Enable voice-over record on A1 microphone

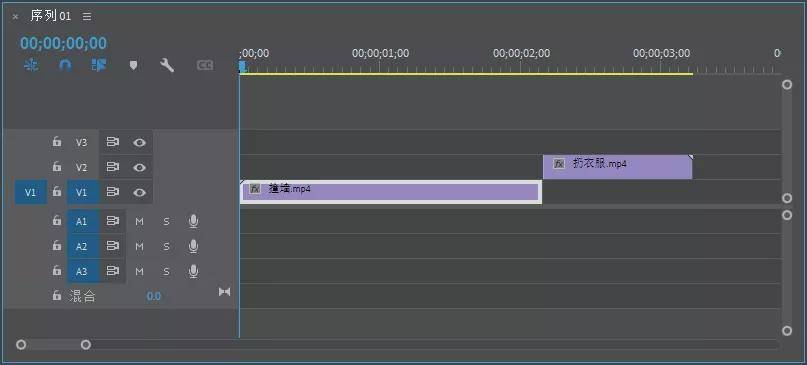pyautogui.click(x=193, y=221)
